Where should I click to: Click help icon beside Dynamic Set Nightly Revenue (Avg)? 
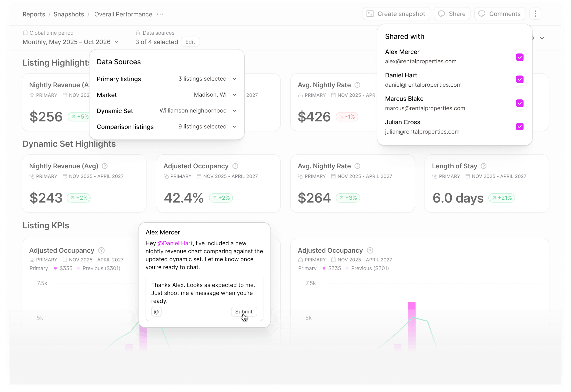click(x=105, y=166)
